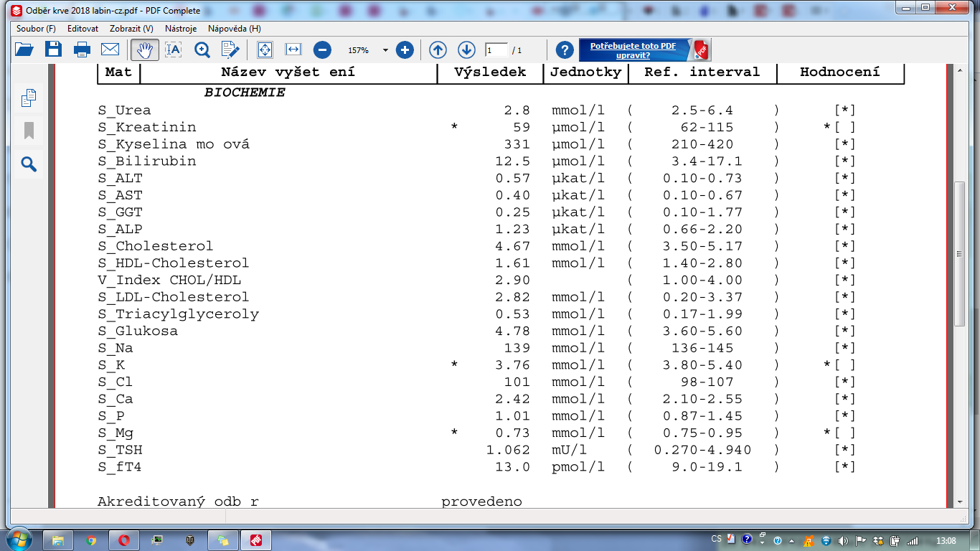
Task: Click the Open file folder icon
Action: (24, 50)
